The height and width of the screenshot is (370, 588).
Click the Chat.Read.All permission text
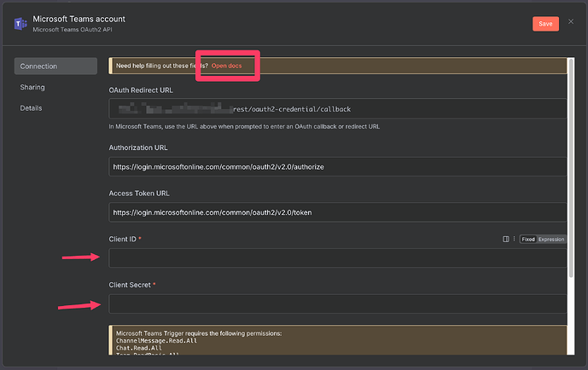click(x=139, y=348)
